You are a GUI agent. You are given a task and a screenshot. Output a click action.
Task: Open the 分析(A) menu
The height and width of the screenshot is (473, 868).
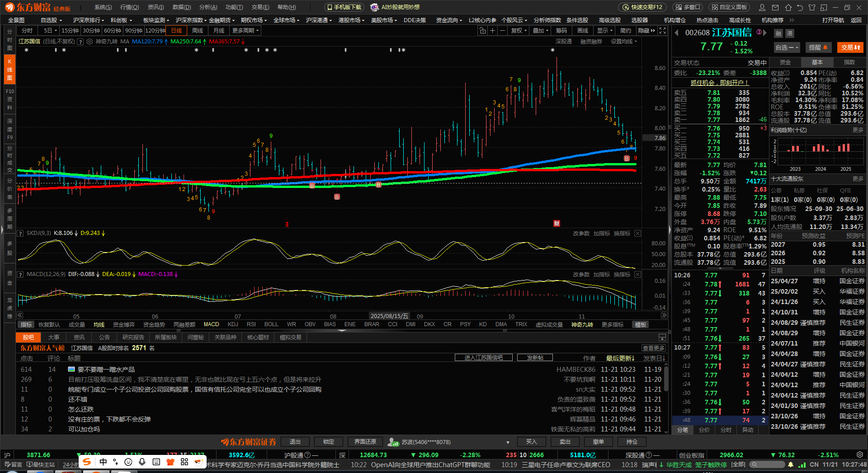tap(208, 7)
